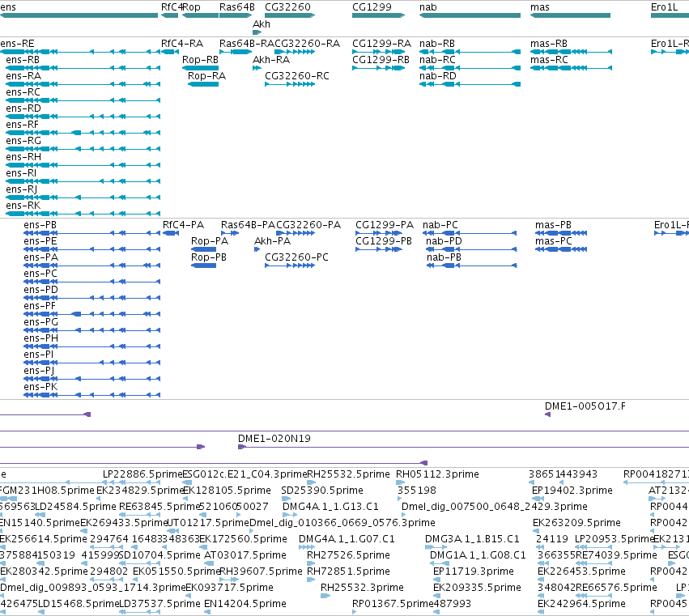The width and height of the screenshot is (689, 616).
Task: Open transcript mas-RC
Action: pos(572,68)
